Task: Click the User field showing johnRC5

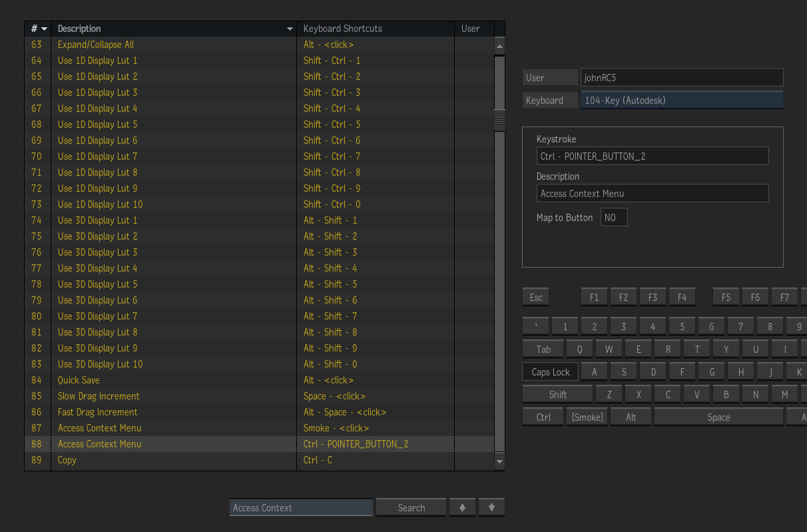Action: click(x=682, y=77)
